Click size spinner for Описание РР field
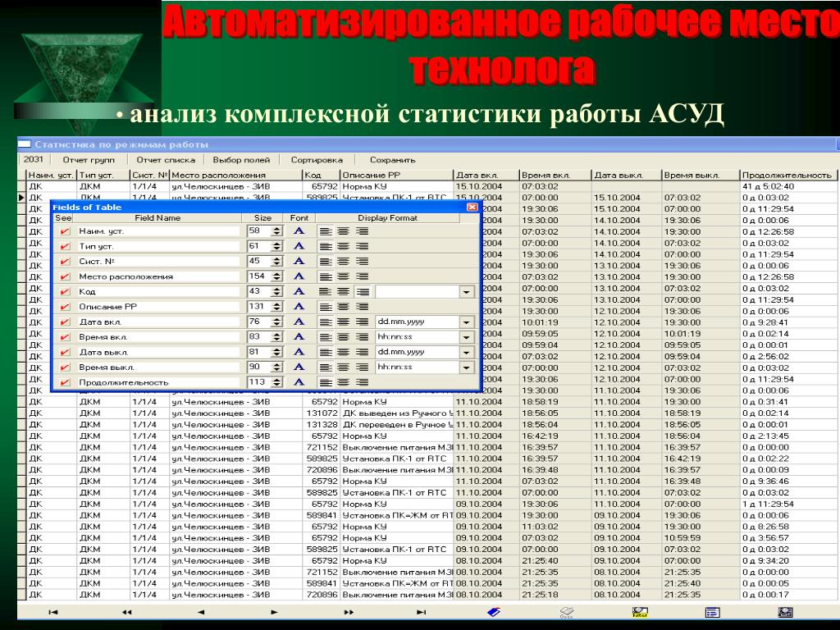The width and height of the screenshot is (840, 630). [x=276, y=307]
